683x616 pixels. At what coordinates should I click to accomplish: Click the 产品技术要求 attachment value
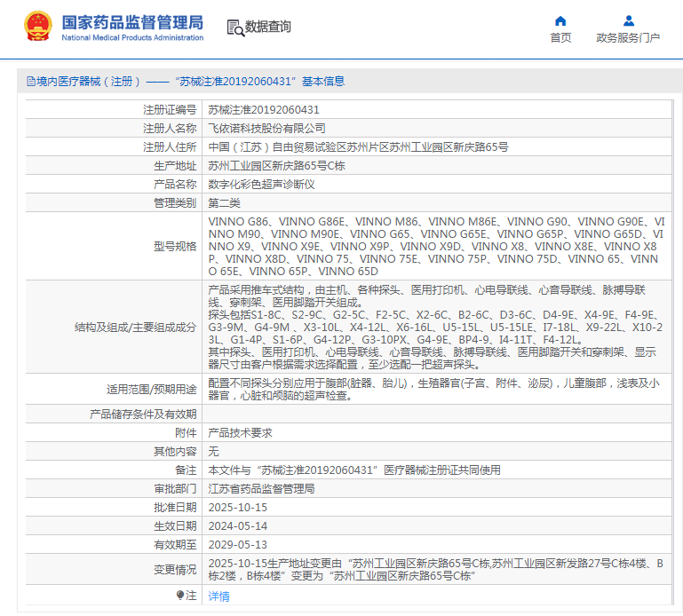[240, 433]
